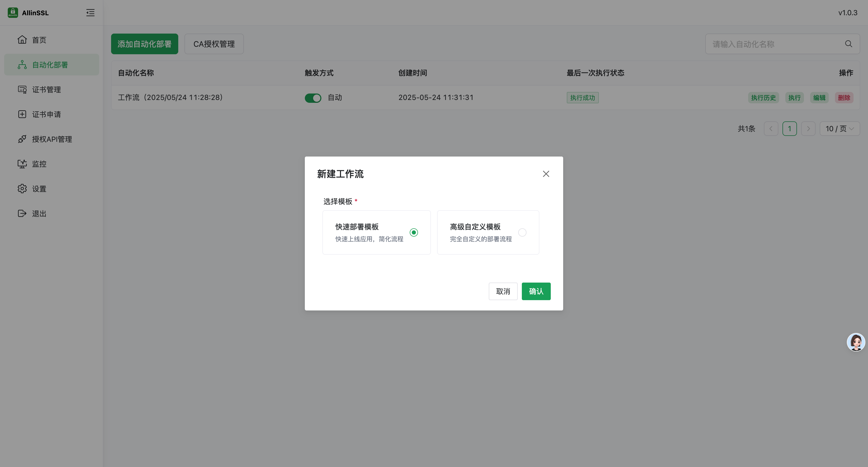Image resolution: width=868 pixels, height=467 pixels.
Task: Open the support assistant avatar
Action: [x=856, y=342]
